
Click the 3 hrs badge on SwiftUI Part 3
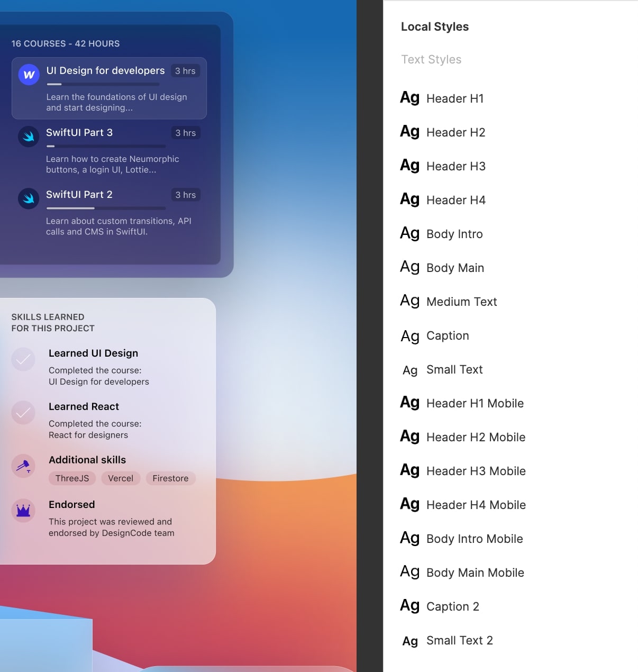(x=186, y=133)
